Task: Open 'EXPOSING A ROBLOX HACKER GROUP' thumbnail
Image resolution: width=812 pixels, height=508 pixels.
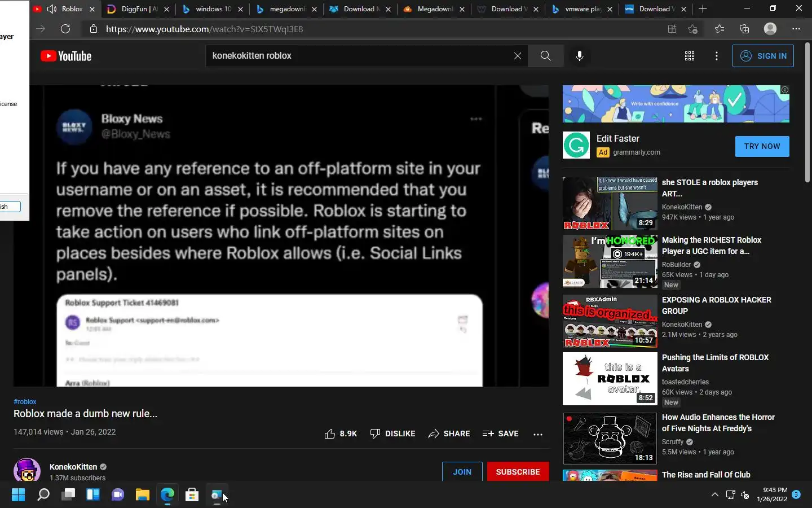Action: (x=610, y=321)
